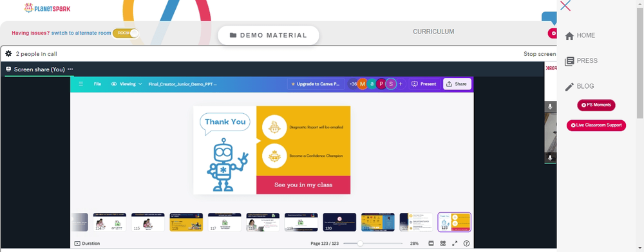Viewport: 644px width, 252px height.
Task: Click the teal 'a' collaborator avatar
Action: (372, 84)
